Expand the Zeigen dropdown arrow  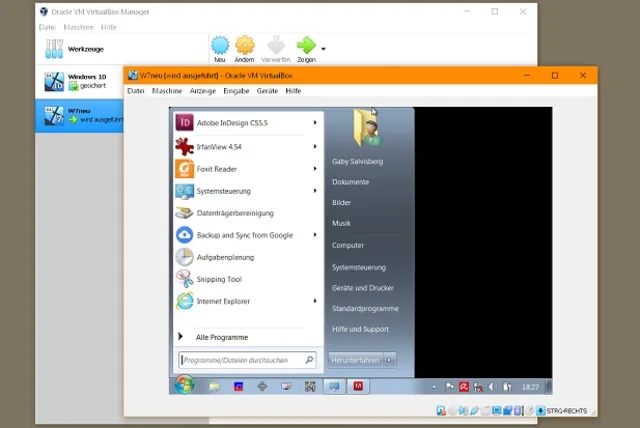point(323,48)
